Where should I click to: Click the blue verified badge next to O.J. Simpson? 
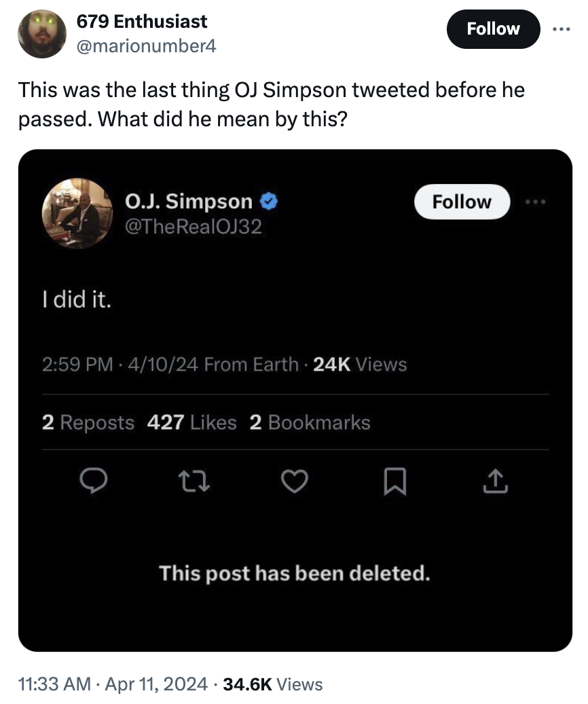coord(269,201)
